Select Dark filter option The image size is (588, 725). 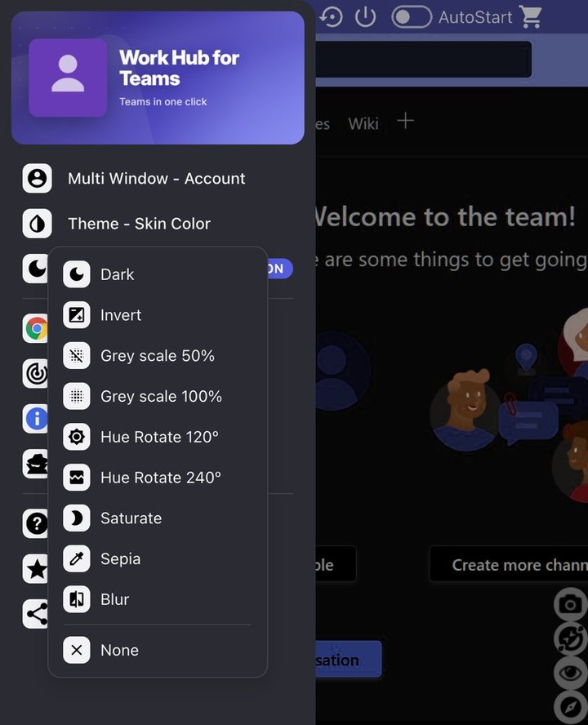[158, 274]
